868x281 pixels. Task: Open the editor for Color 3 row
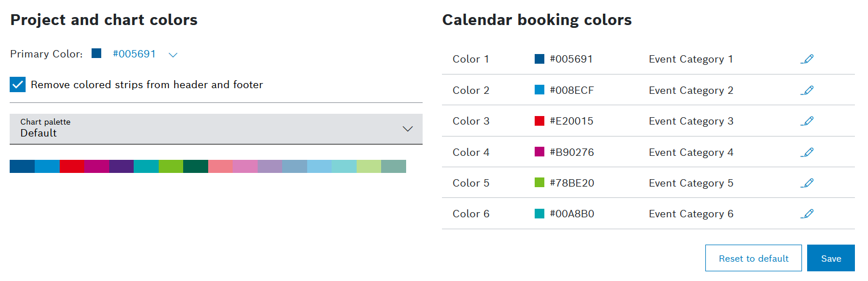click(x=807, y=121)
